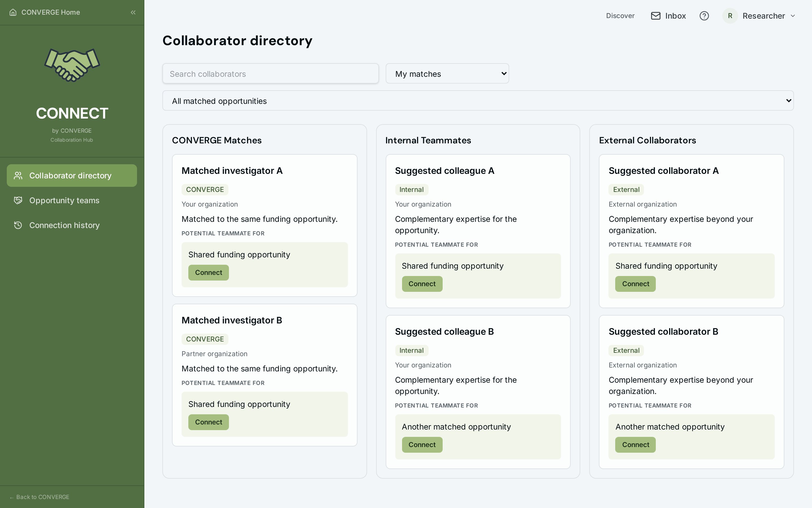812x508 pixels.
Task: Connect with Suggested colleague A
Action: pyautogui.click(x=422, y=284)
